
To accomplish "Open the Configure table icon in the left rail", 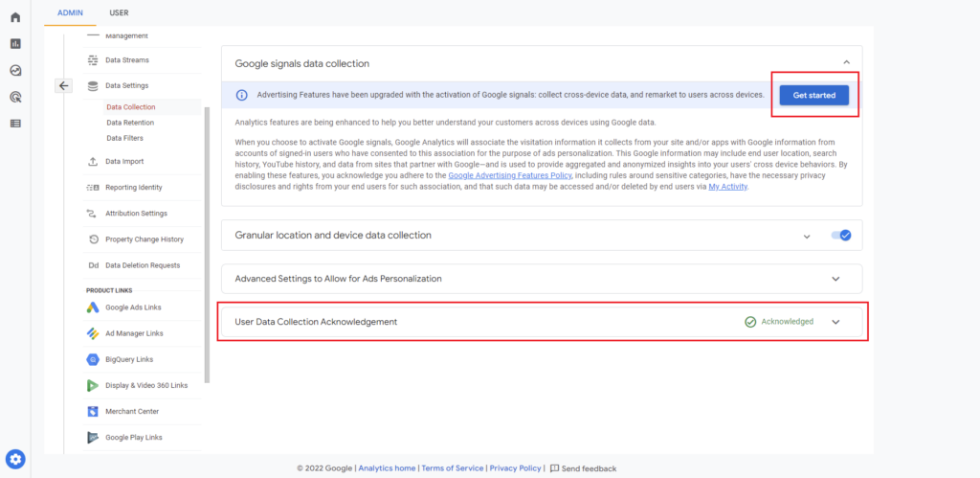I will click(15, 124).
